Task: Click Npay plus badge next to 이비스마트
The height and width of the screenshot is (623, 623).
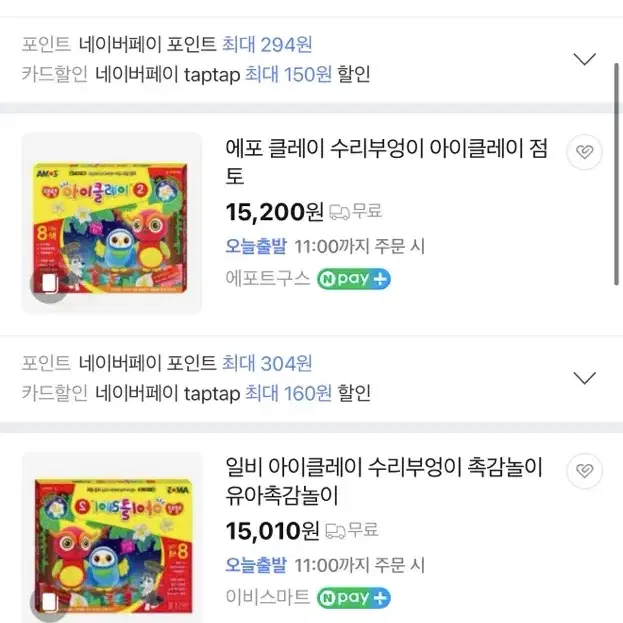Action: (x=354, y=598)
